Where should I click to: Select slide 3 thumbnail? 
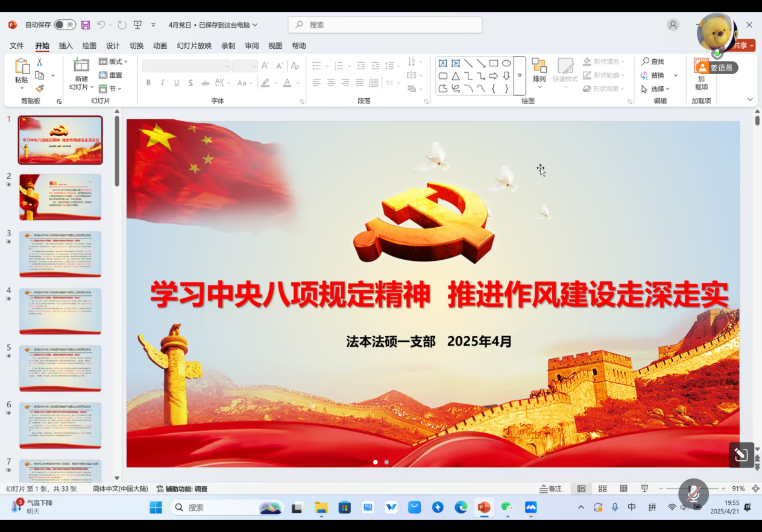click(60, 254)
